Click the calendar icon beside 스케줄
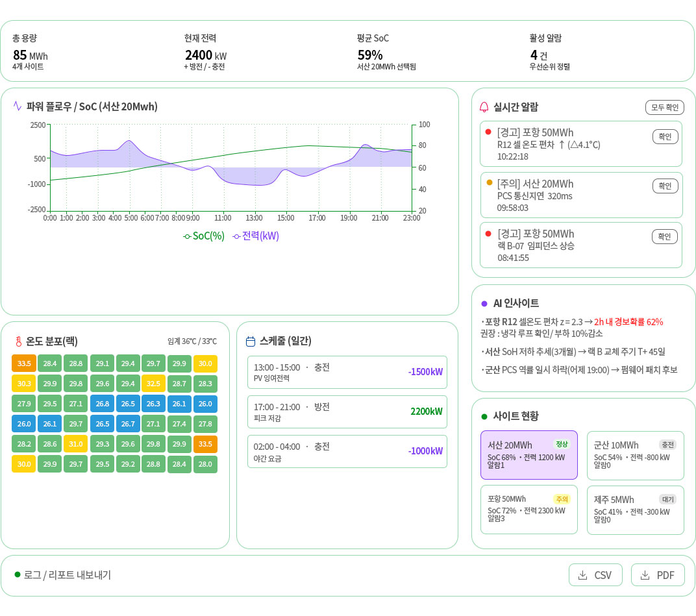696x616 pixels. 251,341
